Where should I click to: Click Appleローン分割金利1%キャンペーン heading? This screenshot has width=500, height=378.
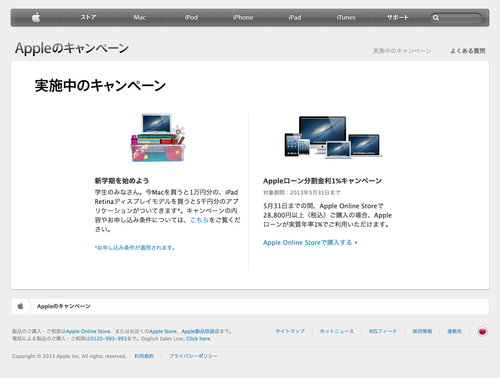point(322,181)
